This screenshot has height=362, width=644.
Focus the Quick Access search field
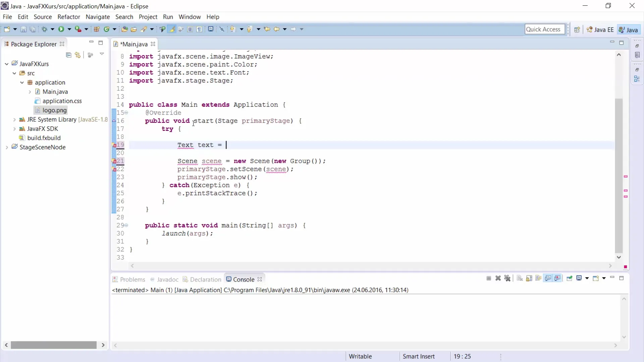[x=545, y=29]
